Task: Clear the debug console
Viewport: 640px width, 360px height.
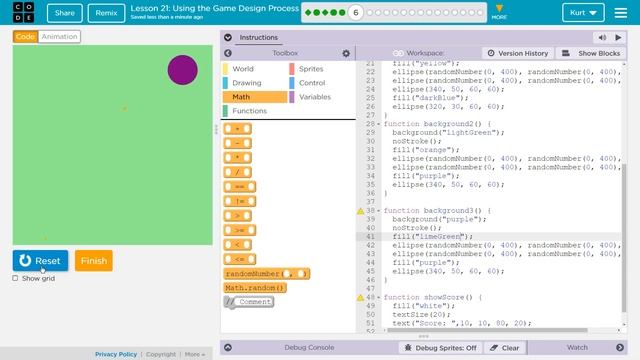Action: pos(505,348)
